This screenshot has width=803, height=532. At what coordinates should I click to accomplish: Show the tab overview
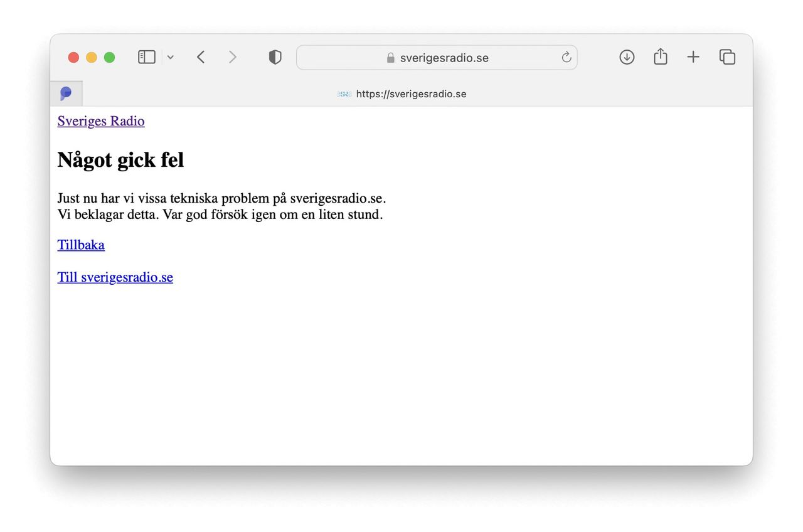727,57
